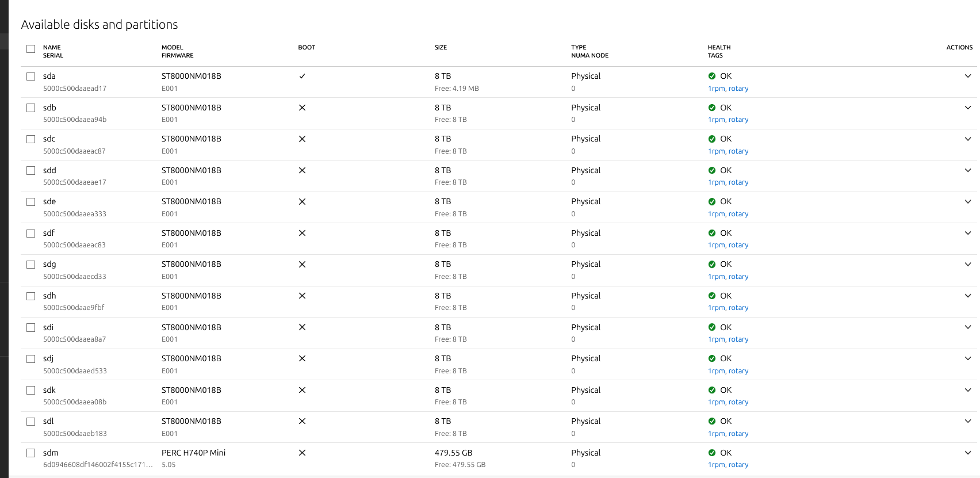
Task: Click the non-boot X icon for sdg
Action: (302, 265)
